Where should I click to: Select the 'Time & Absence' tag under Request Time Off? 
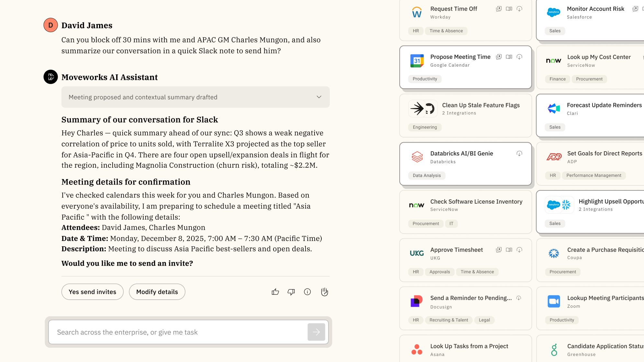pos(446,31)
